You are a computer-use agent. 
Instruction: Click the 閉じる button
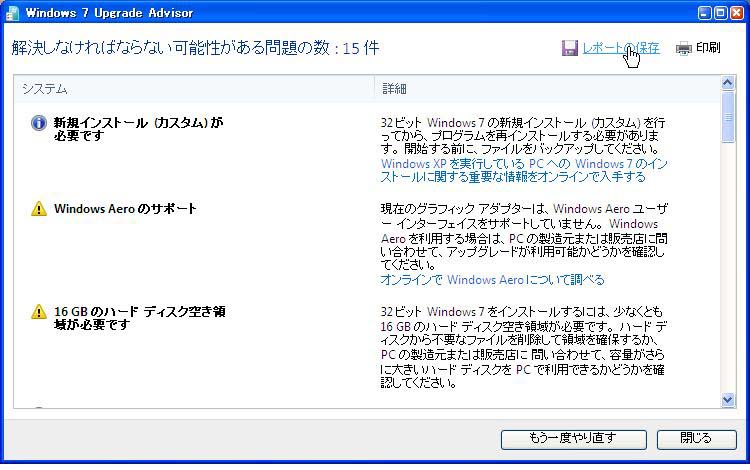[x=696, y=439]
